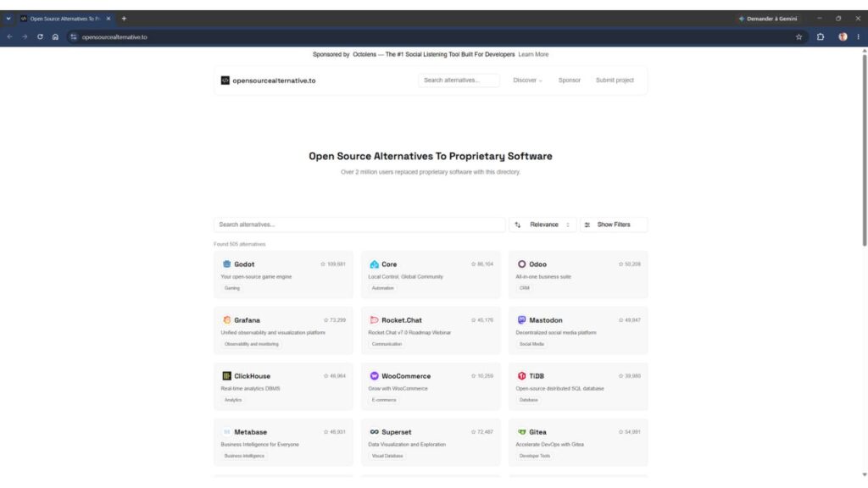Screen dimensions: 868x488
Task: Click the Mastodon card title
Action: coord(545,320)
